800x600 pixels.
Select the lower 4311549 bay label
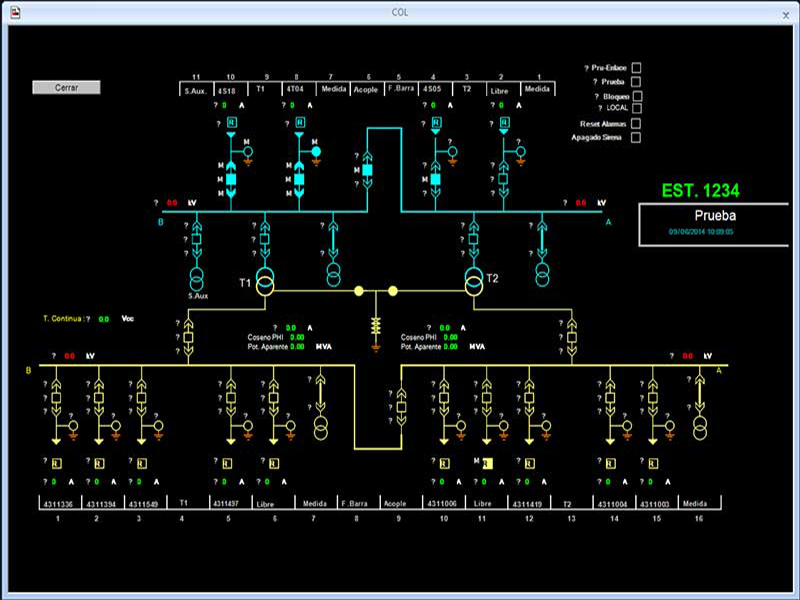coord(143,504)
